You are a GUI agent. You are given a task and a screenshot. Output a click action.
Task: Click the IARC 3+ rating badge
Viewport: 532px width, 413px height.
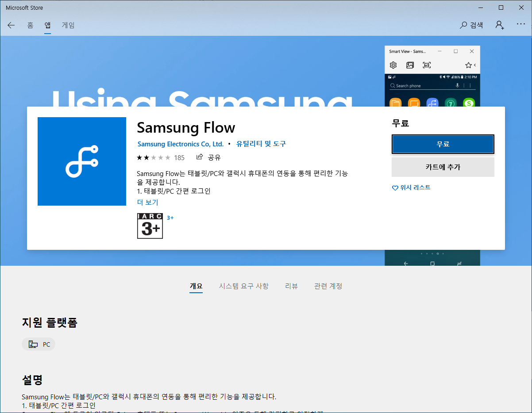coord(150,226)
